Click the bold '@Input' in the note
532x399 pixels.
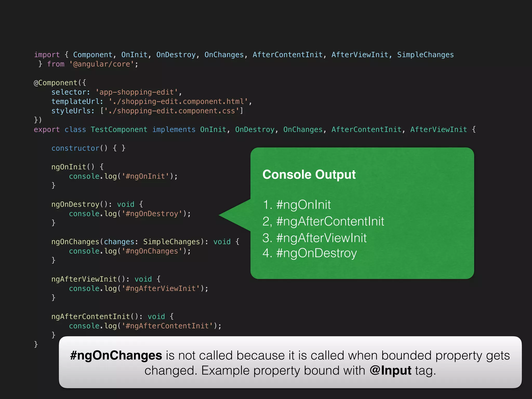390,370
